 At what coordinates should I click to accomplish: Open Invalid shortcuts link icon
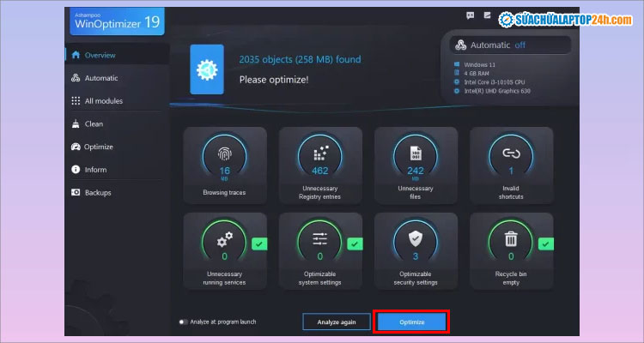tap(511, 153)
